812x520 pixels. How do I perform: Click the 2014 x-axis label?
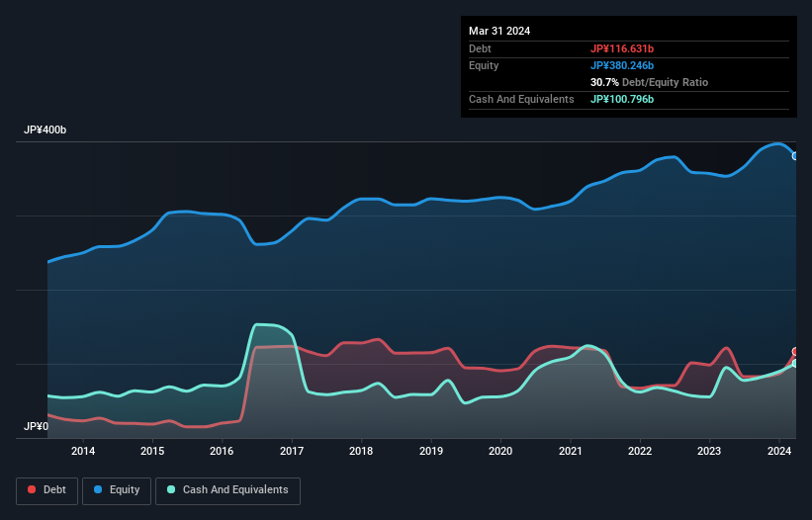[83, 451]
